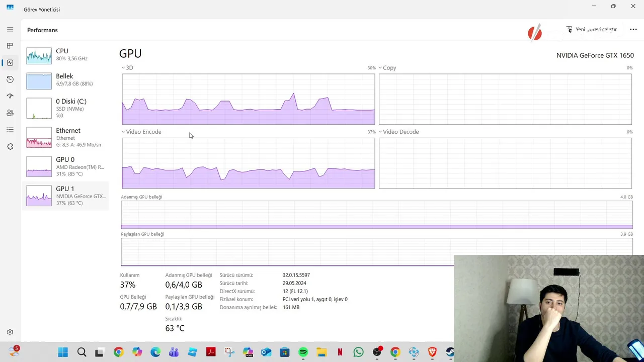The height and width of the screenshot is (362, 644).
Task: Click Yeni görevi çalıştır button
Action: [592, 29]
